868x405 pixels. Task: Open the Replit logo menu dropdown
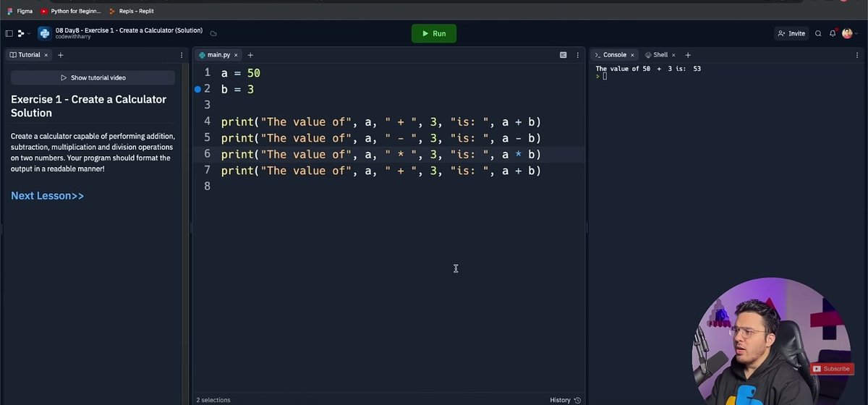[23, 33]
